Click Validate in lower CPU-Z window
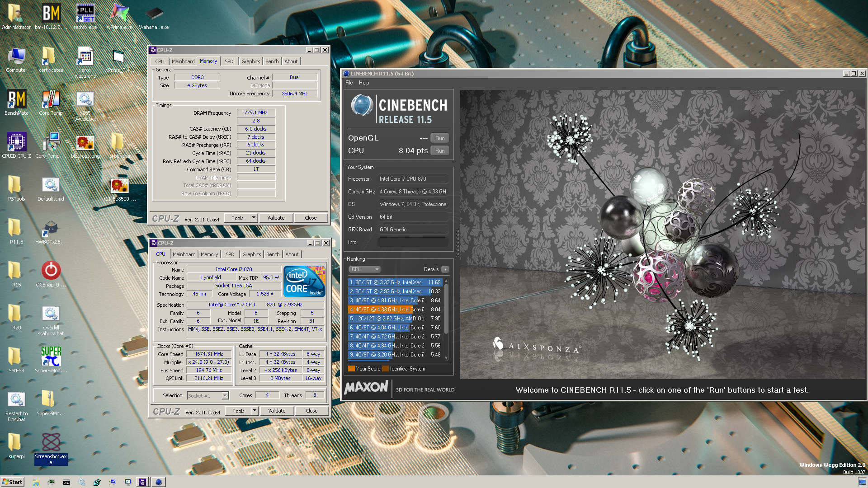 click(277, 411)
